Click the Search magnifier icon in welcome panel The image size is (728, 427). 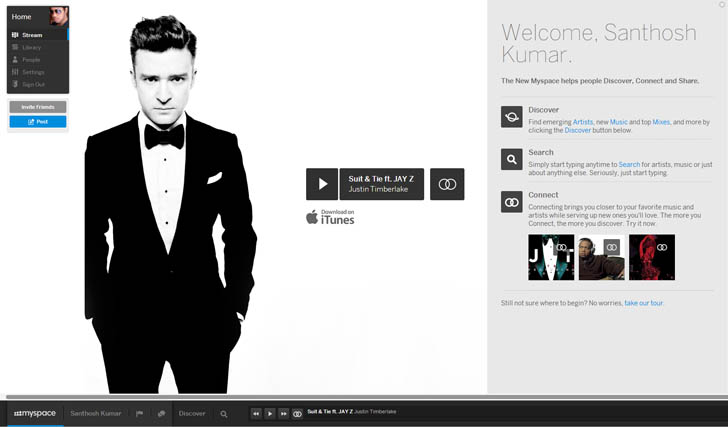512,159
